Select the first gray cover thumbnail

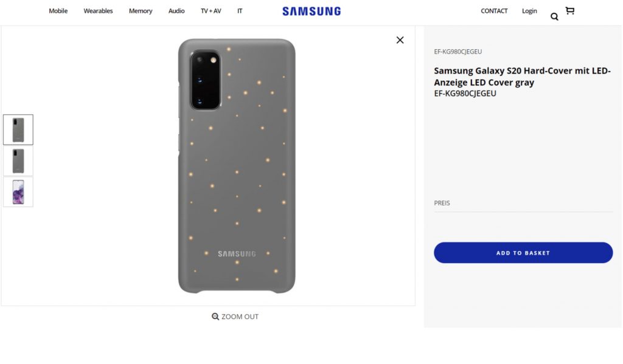[18, 129]
